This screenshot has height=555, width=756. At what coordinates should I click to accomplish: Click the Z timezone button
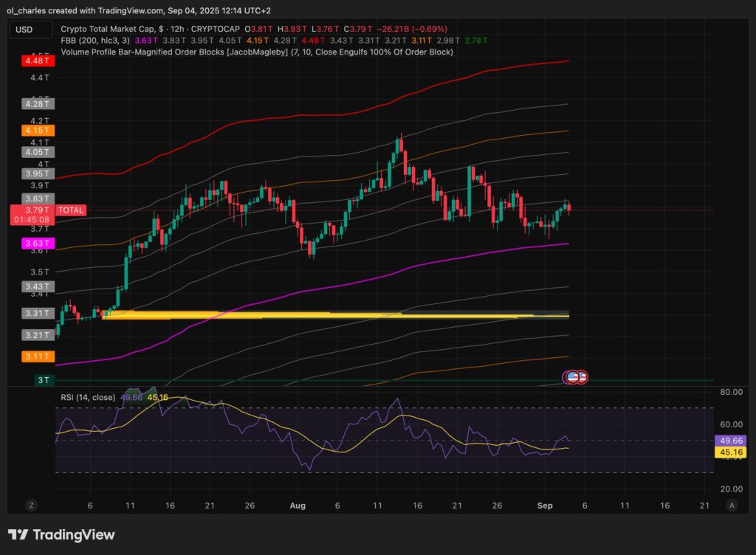coord(32,505)
